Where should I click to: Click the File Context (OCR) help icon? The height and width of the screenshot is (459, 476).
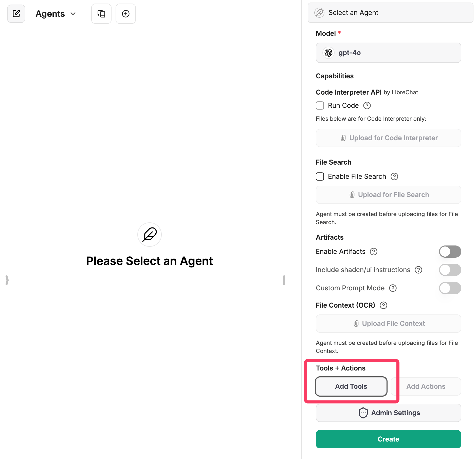pos(383,305)
